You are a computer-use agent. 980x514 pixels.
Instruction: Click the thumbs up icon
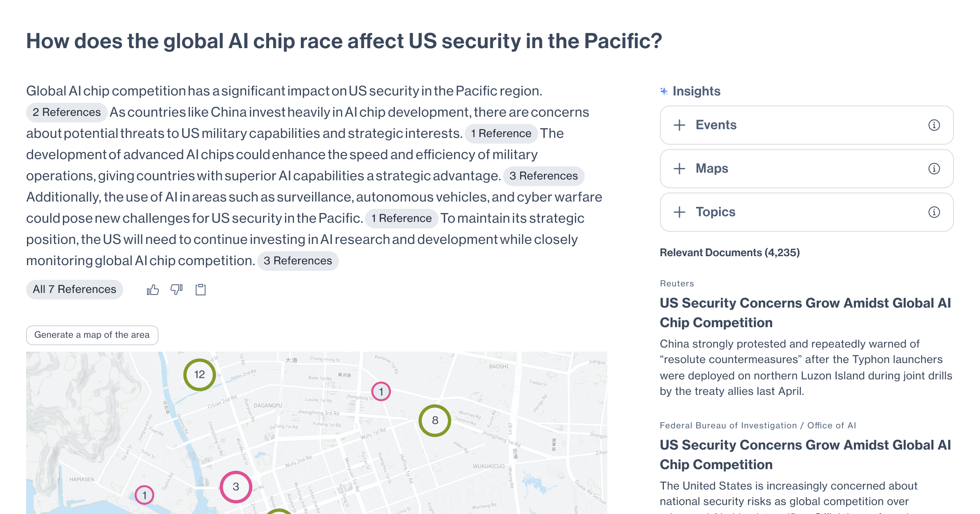153,290
